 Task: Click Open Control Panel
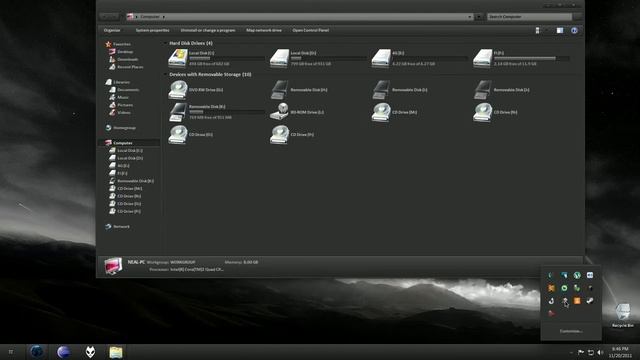[x=310, y=30]
